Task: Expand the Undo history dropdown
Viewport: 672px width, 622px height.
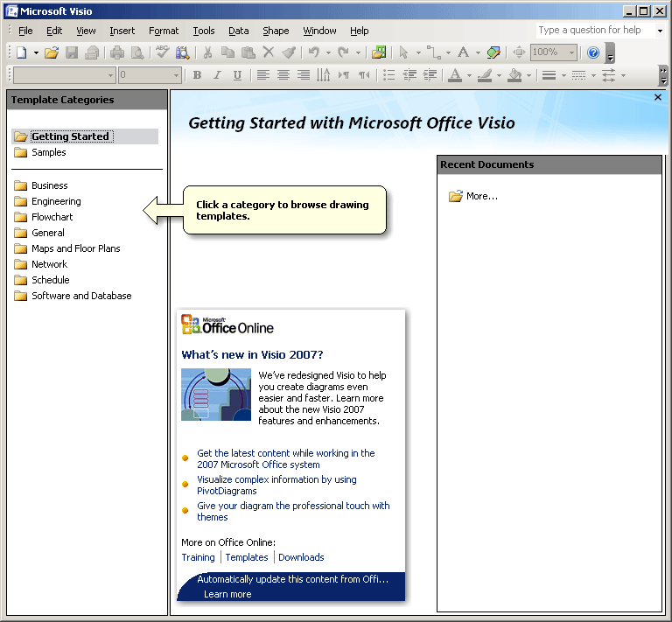Action: point(328,52)
